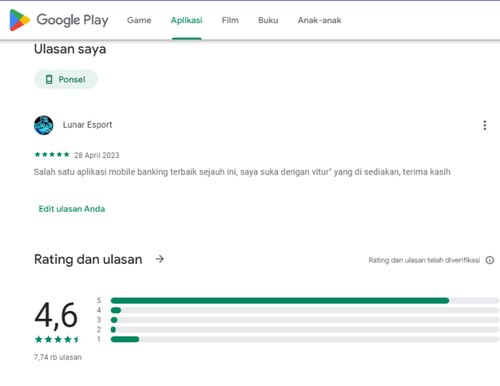Click the 5-star rating bar

305,301
